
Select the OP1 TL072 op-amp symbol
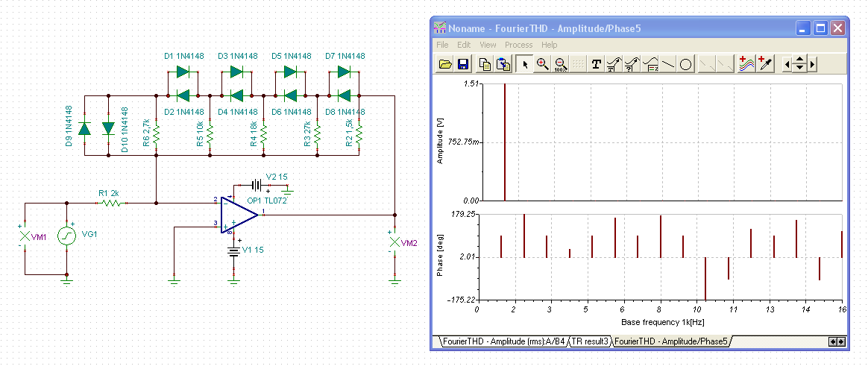pyautogui.click(x=241, y=215)
